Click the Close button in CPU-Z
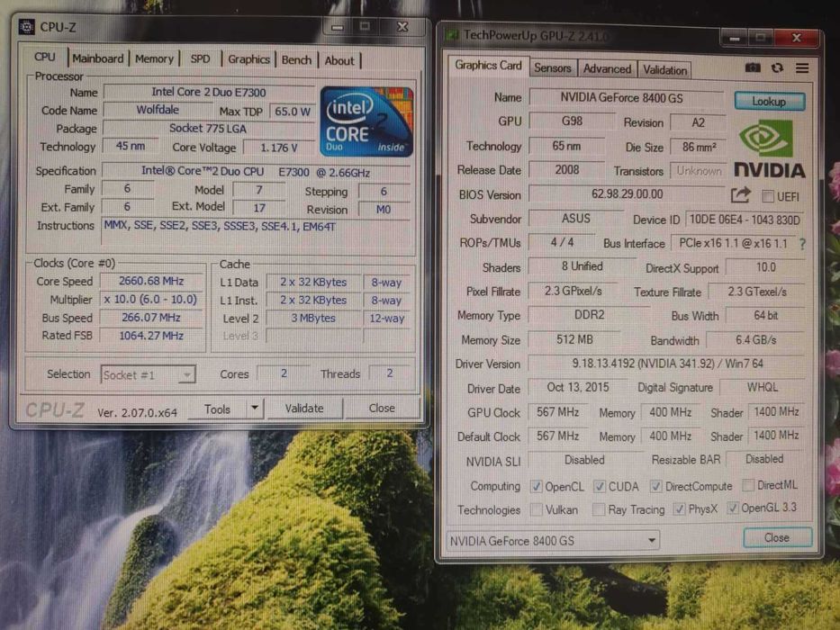 click(x=382, y=409)
